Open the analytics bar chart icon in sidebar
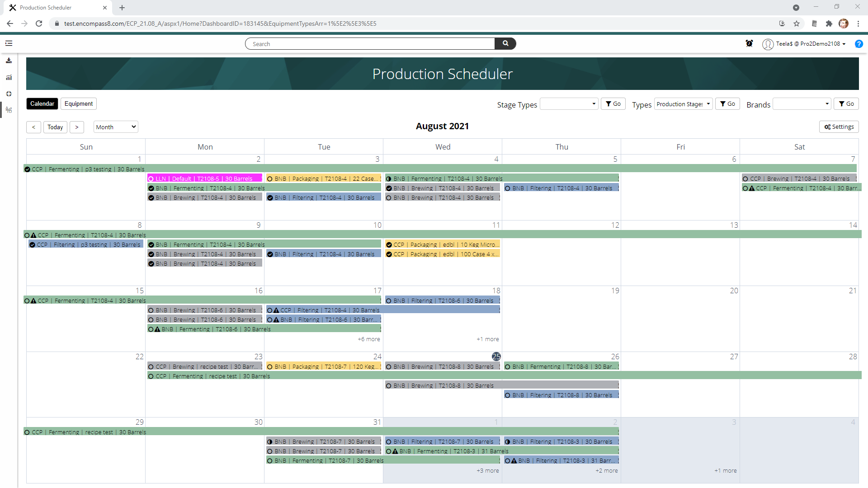The image size is (868, 488). (9, 77)
